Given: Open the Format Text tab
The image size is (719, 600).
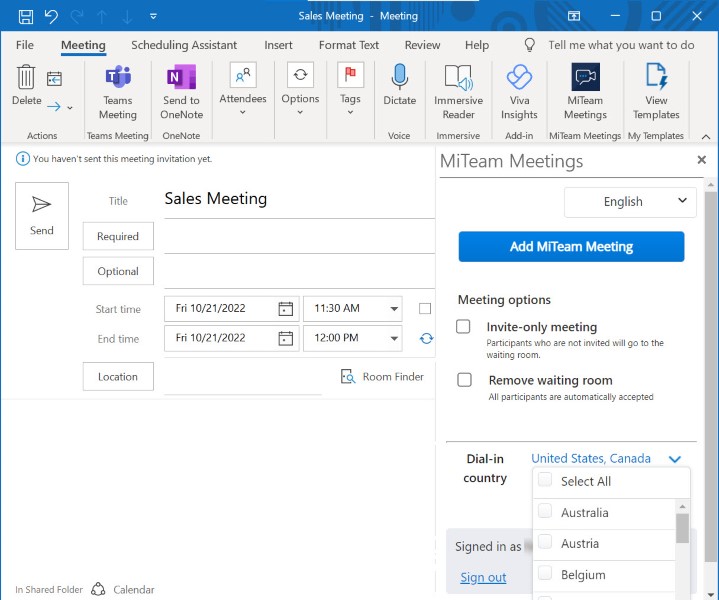Looking at the screenshot, I should click(x=349, y=45).
